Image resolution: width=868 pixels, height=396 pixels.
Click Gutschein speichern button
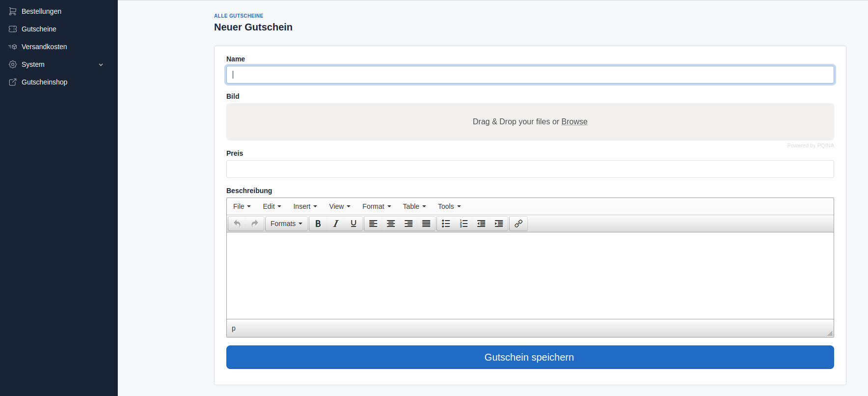[530, 357]
